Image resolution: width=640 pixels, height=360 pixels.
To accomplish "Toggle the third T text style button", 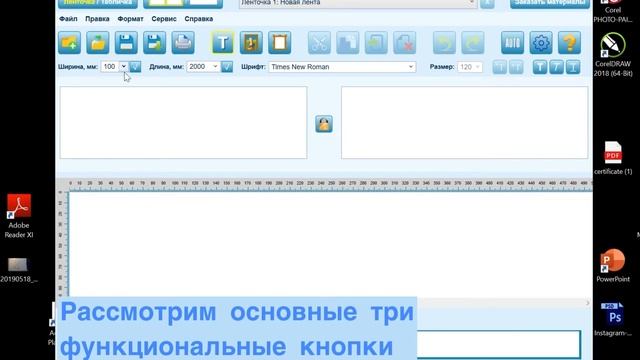I will (x=573, y=67).
